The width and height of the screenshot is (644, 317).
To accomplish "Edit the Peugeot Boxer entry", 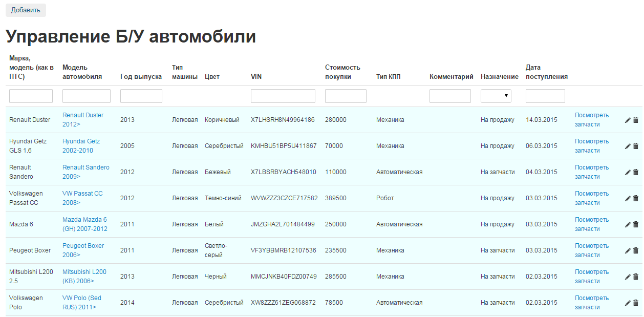I will pos(628,250).
